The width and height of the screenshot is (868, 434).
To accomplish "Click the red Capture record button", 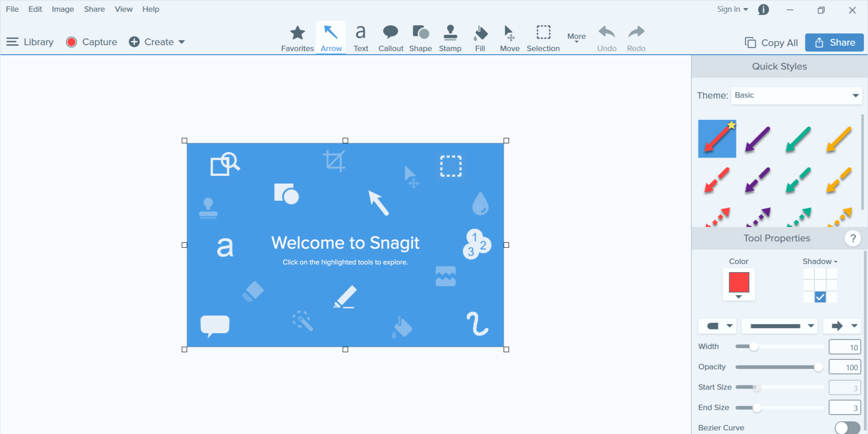I will point(72,42).
